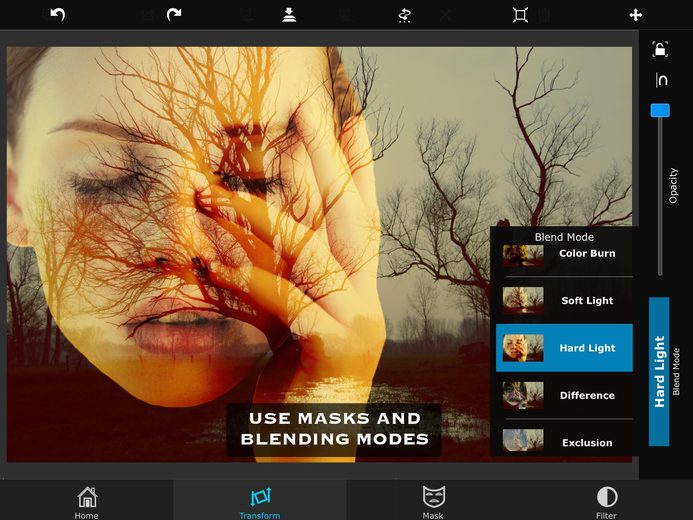The width and height of the screenshot is (693, 520).
Task: Open the Filter tab
Action: (606, 502)
